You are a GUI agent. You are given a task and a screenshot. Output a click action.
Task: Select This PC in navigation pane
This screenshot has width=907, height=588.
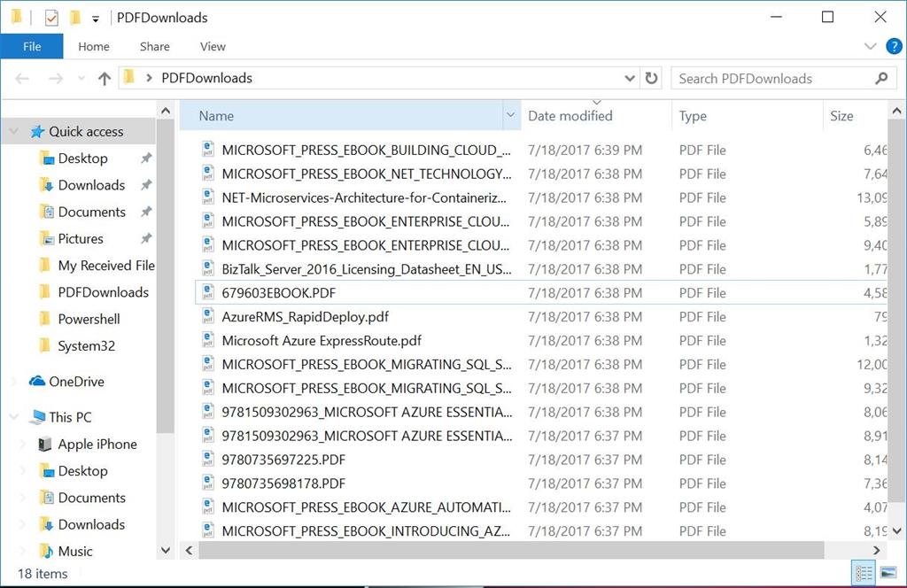click(70, 417)
